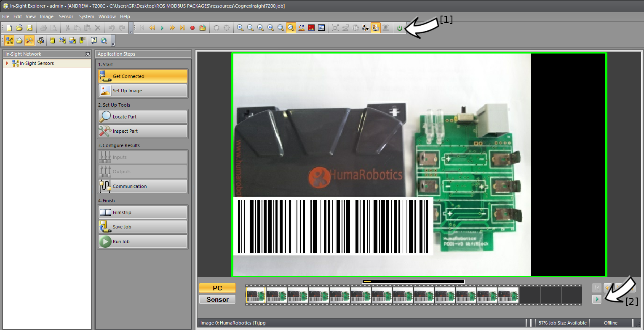The height and width of the screenshot is (330, 644).
Task: Click '57% Job Size Available' in status bar
Action: pos(562,323)
